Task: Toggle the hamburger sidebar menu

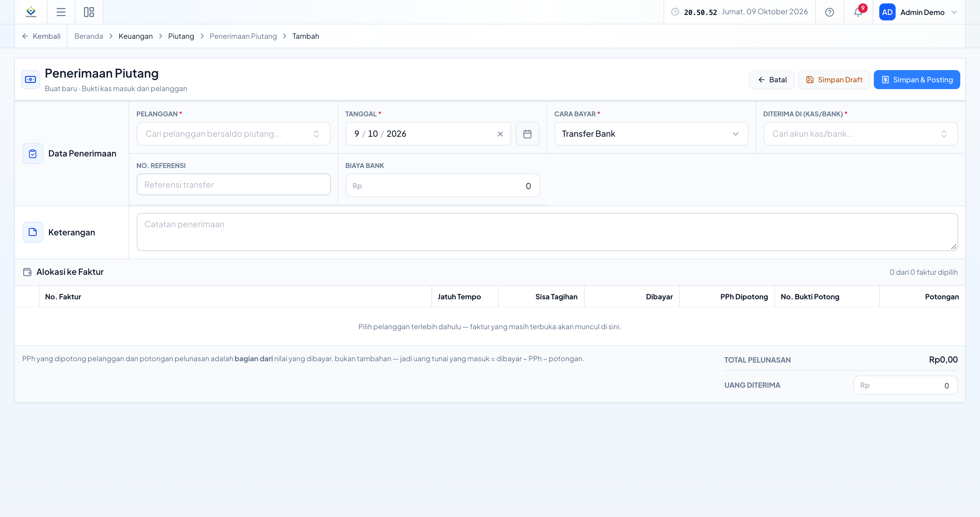Action: pyautogui.click(x=61, y=12)
